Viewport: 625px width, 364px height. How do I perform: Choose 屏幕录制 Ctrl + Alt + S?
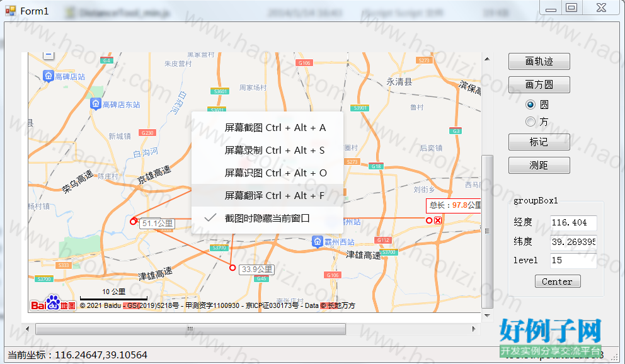(x=268, y=150)
